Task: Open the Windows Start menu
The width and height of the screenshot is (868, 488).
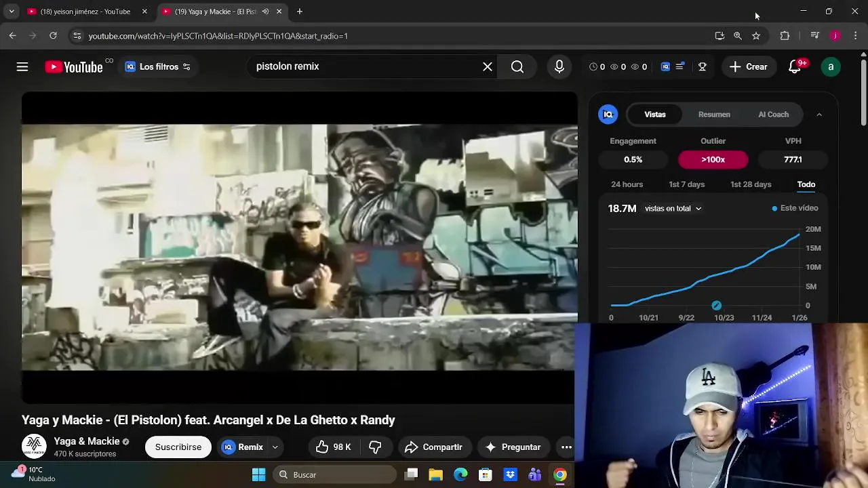Action: tap(258, 474)
